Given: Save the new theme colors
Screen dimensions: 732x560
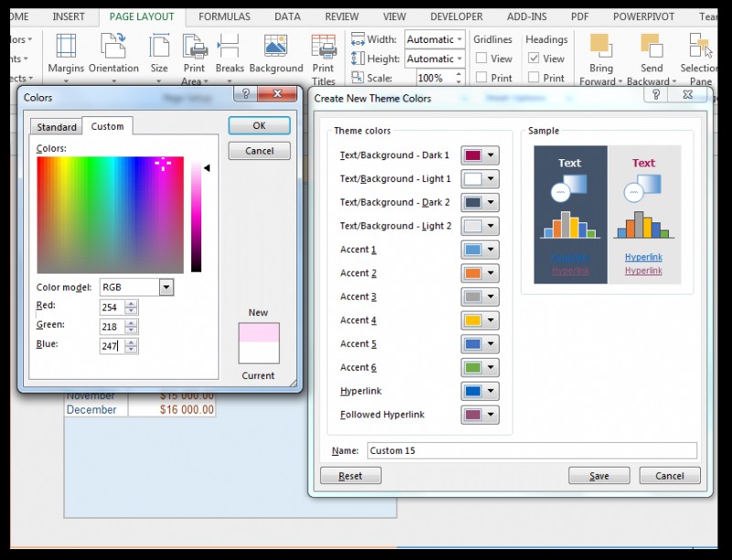Looking at the screenshot, I should tap(598, 476).
